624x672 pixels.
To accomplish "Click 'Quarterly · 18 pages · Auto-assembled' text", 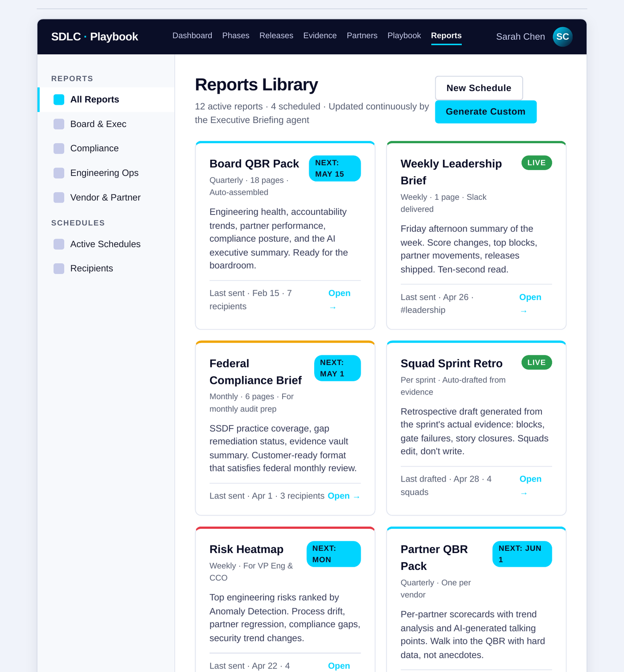I will coord(249,186).
